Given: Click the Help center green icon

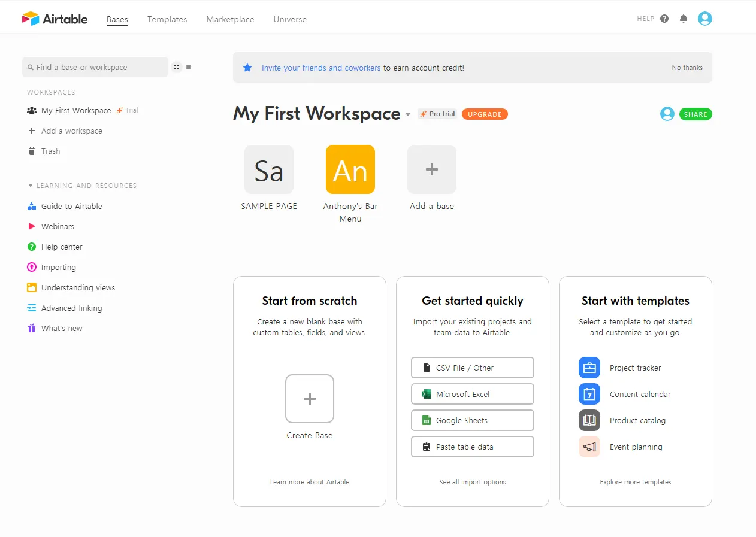Looking at the screenshot, I should 32,247.
